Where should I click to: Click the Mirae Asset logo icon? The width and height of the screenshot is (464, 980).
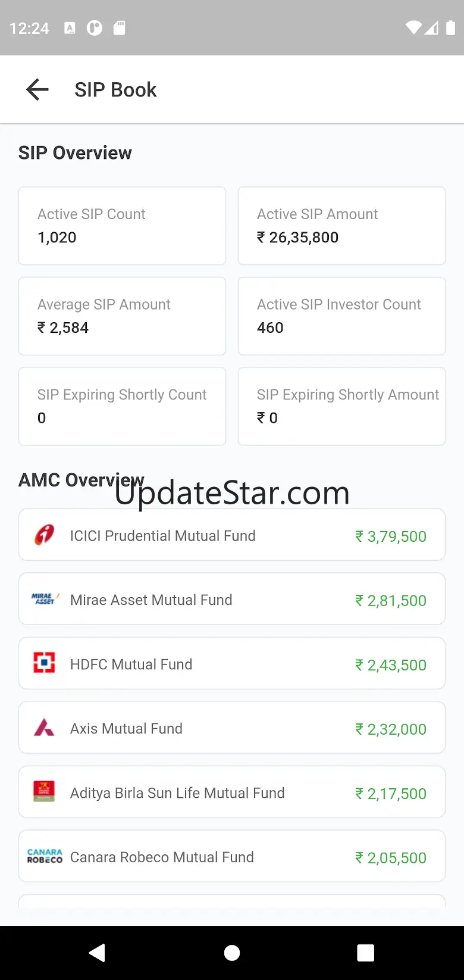coord(45,599)
